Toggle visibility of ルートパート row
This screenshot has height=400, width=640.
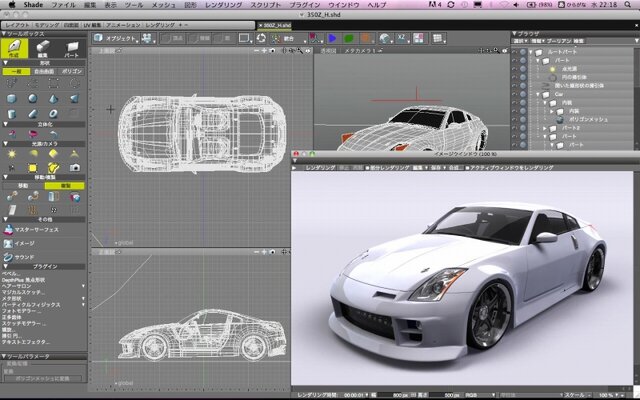(x=515, y=52)
